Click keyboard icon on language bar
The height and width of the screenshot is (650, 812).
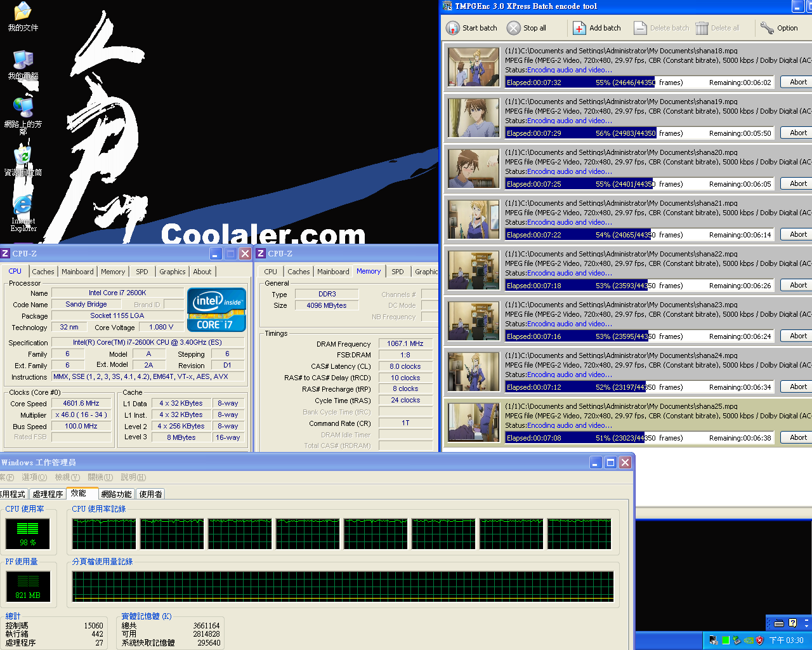coord(779,623)
